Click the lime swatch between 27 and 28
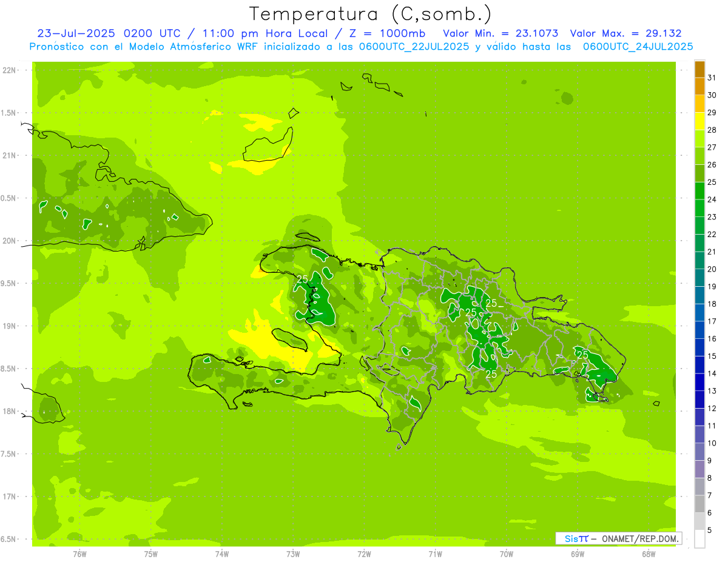This screenshot has width=728, height=562. click(699, 138)
